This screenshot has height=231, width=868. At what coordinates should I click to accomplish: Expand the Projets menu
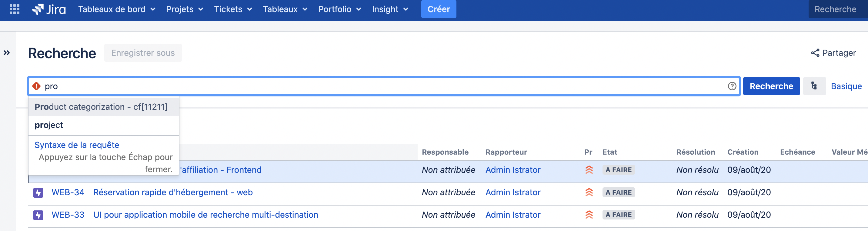[184, 9]
